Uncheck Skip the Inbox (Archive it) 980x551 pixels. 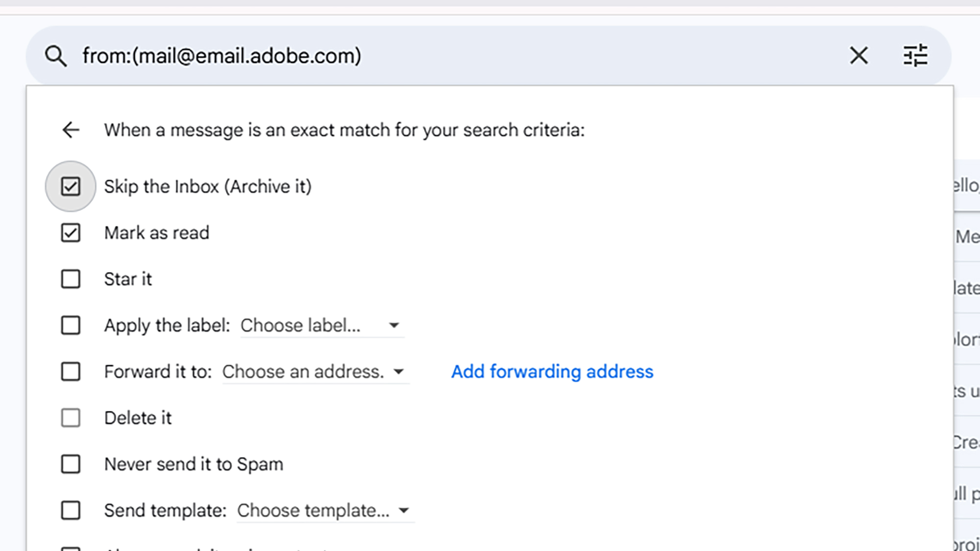click(71, 187)
